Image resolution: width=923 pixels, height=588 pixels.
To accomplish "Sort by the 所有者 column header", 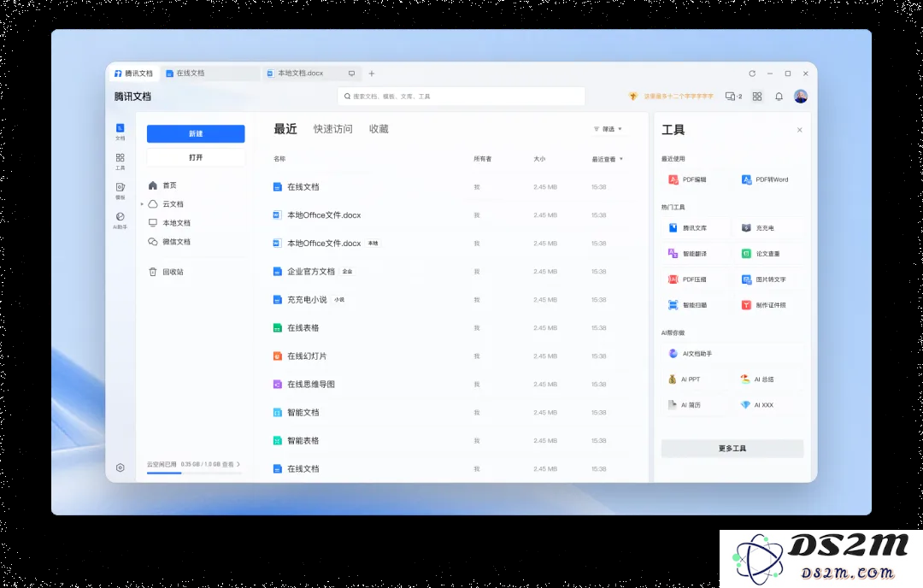I will tap(483, 159).
